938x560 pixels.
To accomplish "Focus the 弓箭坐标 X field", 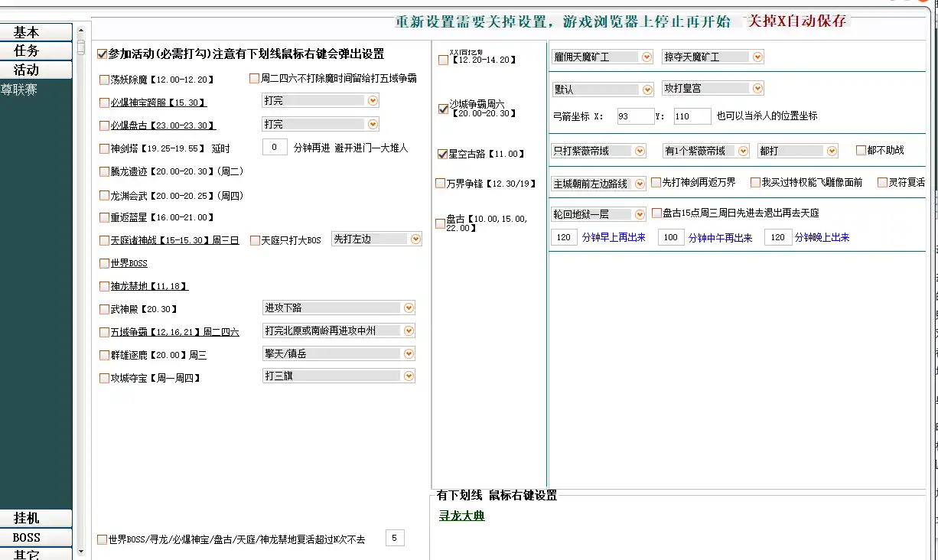I will click(x=635, y=116).
